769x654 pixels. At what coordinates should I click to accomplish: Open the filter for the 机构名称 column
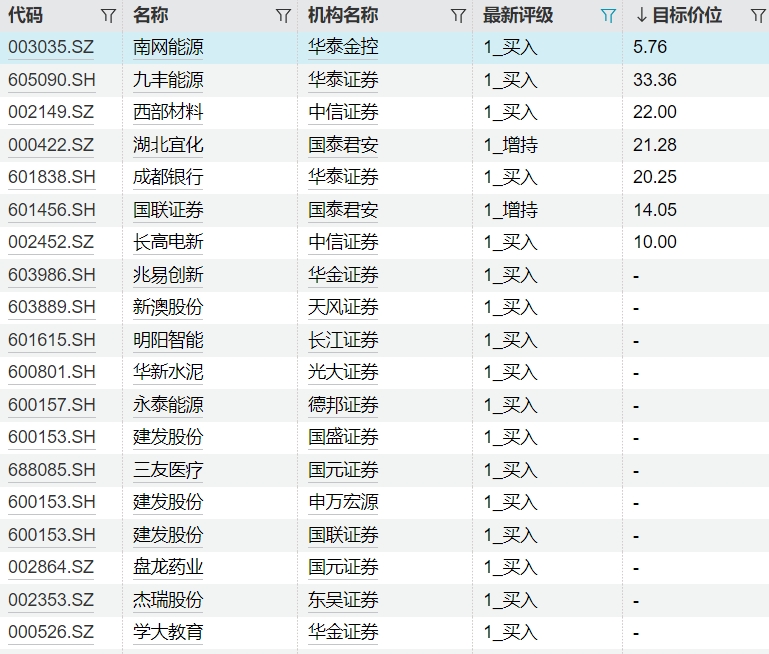(x=458, y=16)
